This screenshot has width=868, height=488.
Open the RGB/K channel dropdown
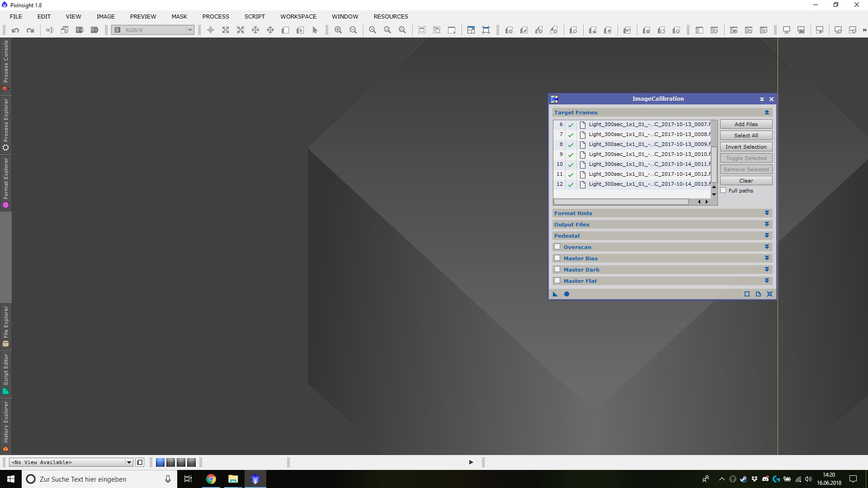[x=153, y=30]
